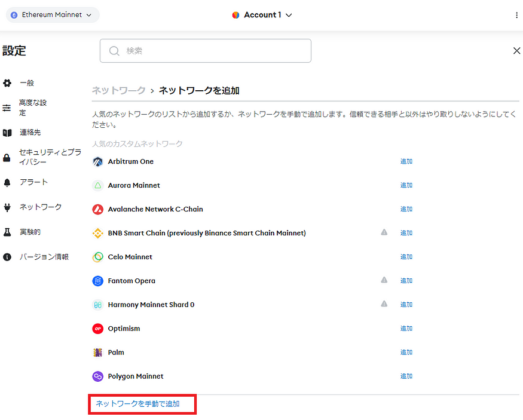Open the Ethereum Mainnet network dropdown
The height and width of the screenshot is (420, 523).
click(x=53, y=15)
